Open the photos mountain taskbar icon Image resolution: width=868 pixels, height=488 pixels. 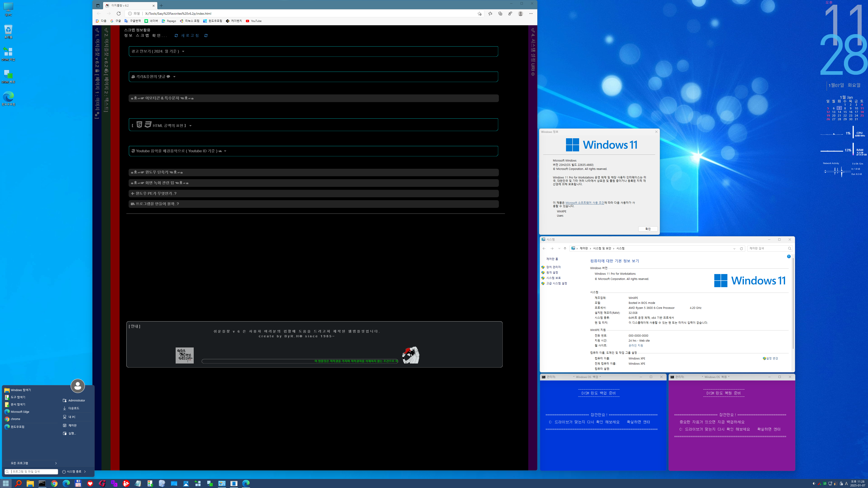[x=186, y=483]
